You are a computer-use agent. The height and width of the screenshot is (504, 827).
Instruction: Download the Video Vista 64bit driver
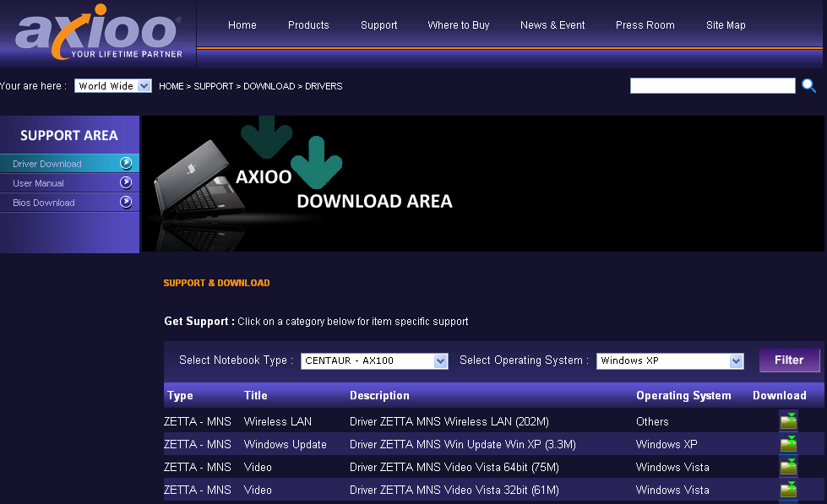[x=788, y=466]
